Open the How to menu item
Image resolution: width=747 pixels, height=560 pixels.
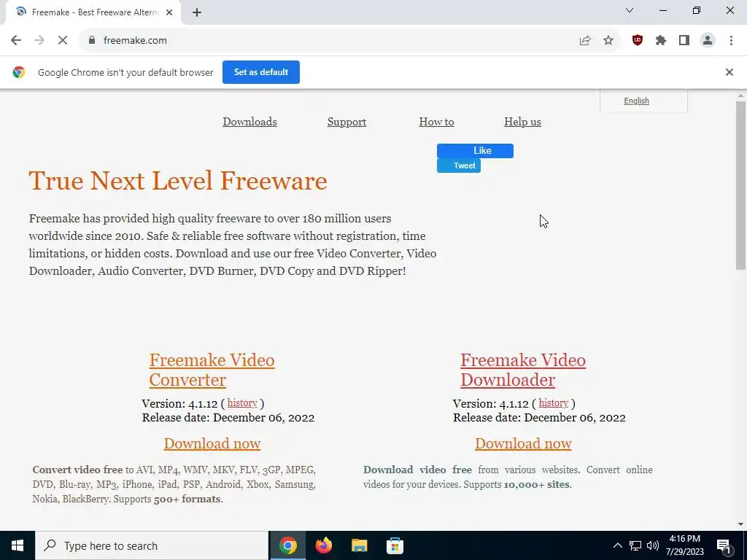pyautogui.click(x=436, y=122)
